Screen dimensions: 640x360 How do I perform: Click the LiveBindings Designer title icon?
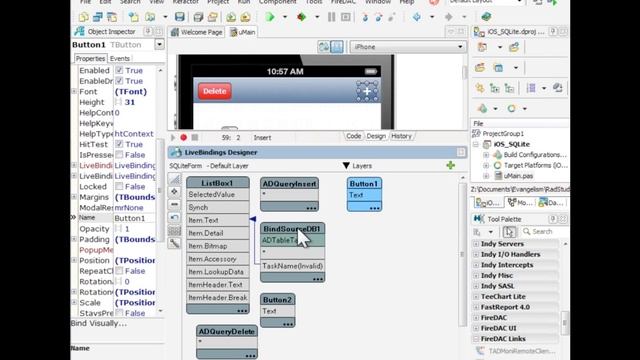click(x=176, y=152)
